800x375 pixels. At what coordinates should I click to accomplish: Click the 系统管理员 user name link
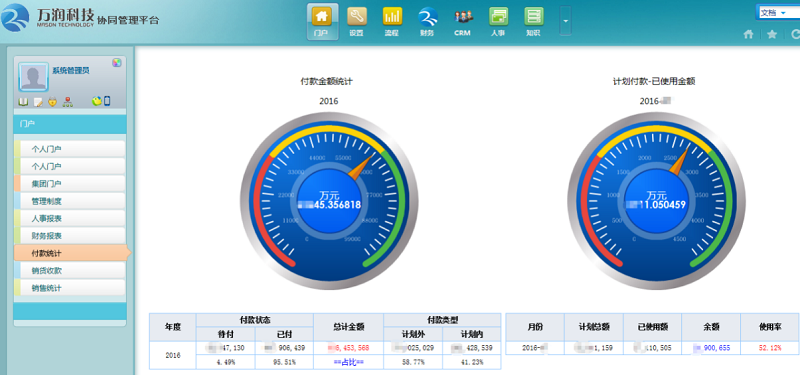[71, 70]
